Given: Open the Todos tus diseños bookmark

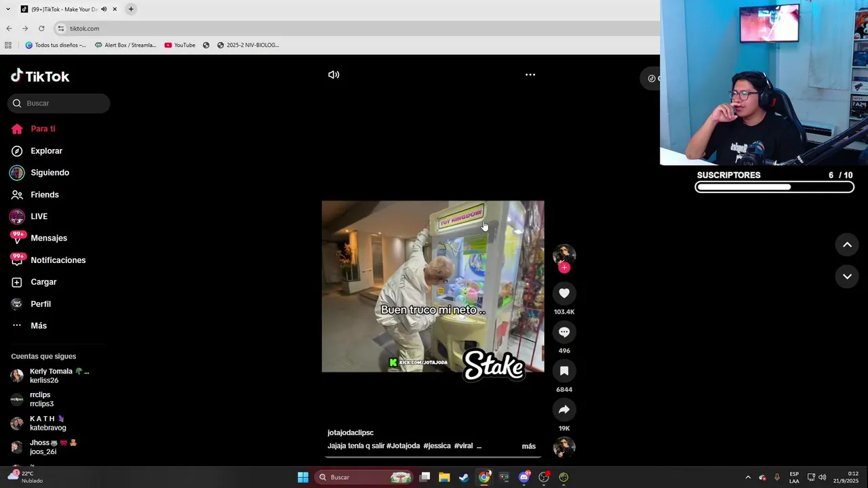Looking at the screenshot, I should 56,45.
